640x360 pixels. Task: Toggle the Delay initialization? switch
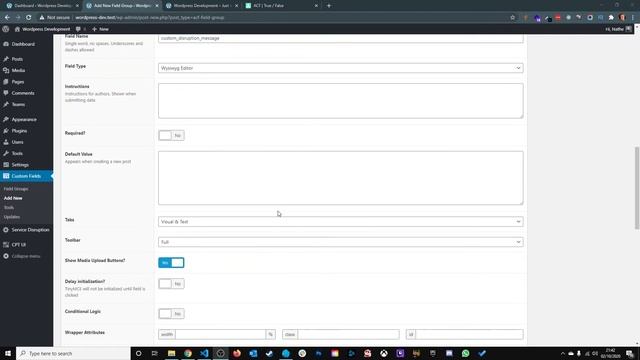click(x=171, y=284)
